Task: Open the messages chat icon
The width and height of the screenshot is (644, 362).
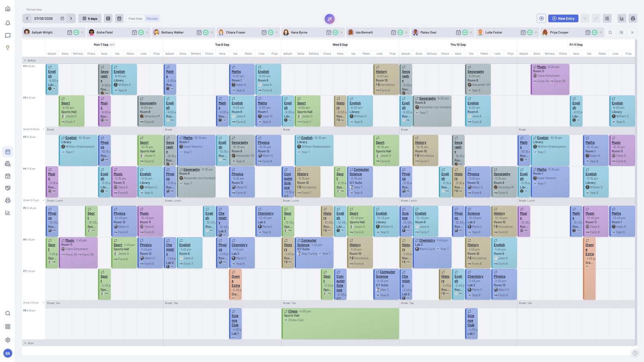Action: tap(8, 35)
